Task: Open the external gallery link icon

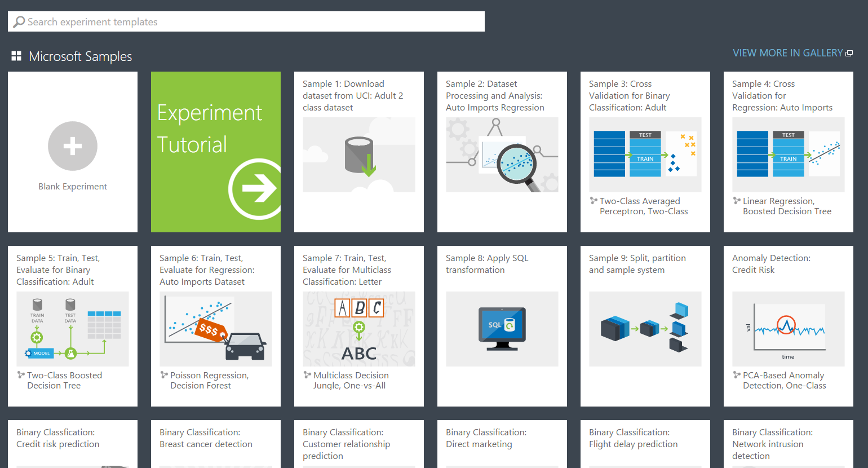Action: [849, 54]
